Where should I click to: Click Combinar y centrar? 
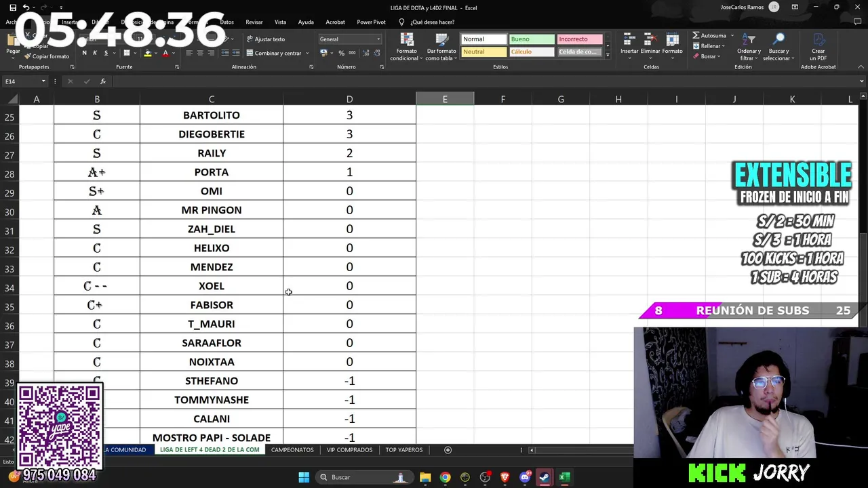(274, 53)
